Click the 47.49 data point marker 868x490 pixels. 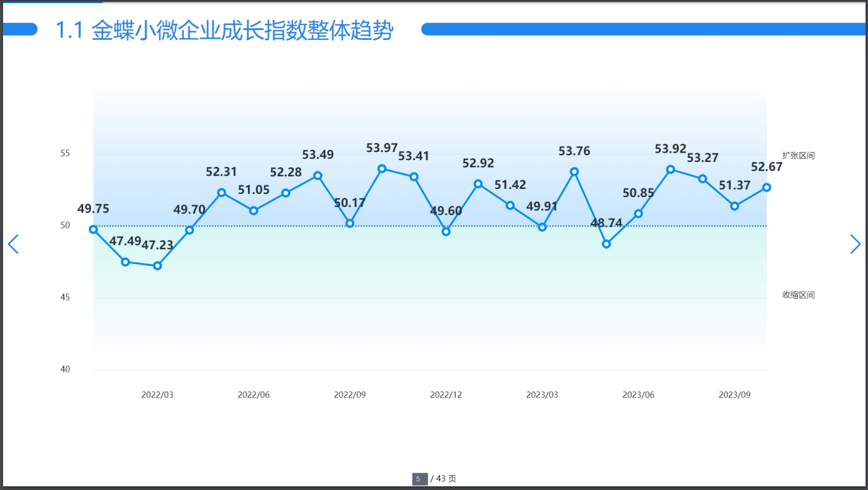pyautogui.click(x=126, y=262)
